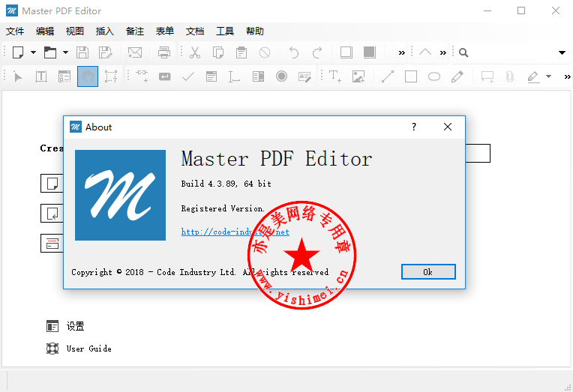
Task: Expand hidden annotation toolbar chevron
Action: point(567,76)
